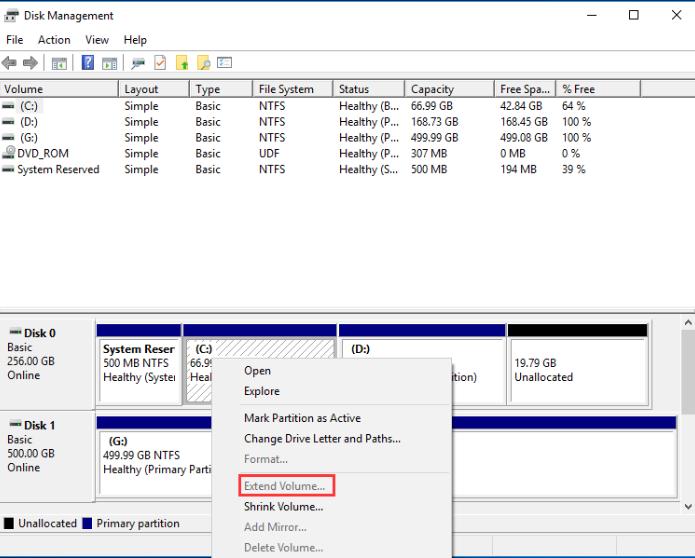Click the 194 MB free space cell
The image size is (695, 558).
pyautogui.click(x=518, y=170)
